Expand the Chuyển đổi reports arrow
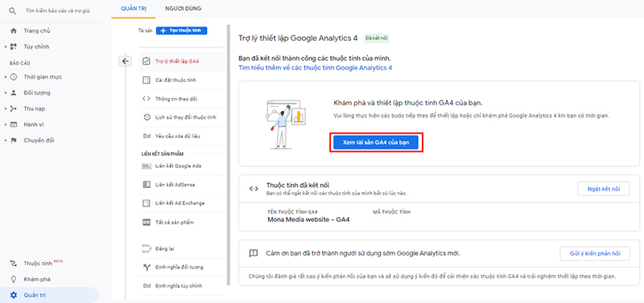The height and width of the screenshot is (303, 644). point(6,140)
